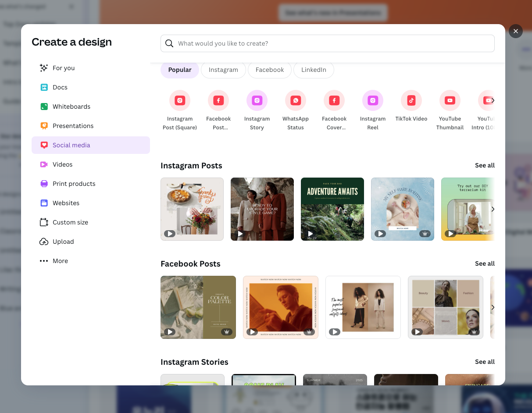The height and width of the screenshot is (413, 532).
Task: Select Websites in the sidebar
Action: [91, 203]
